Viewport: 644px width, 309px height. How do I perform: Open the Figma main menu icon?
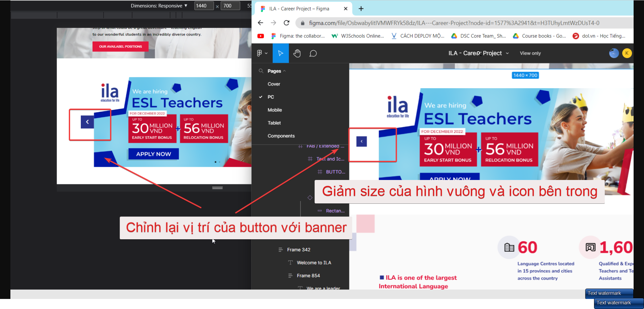click(x=262, y=53)
